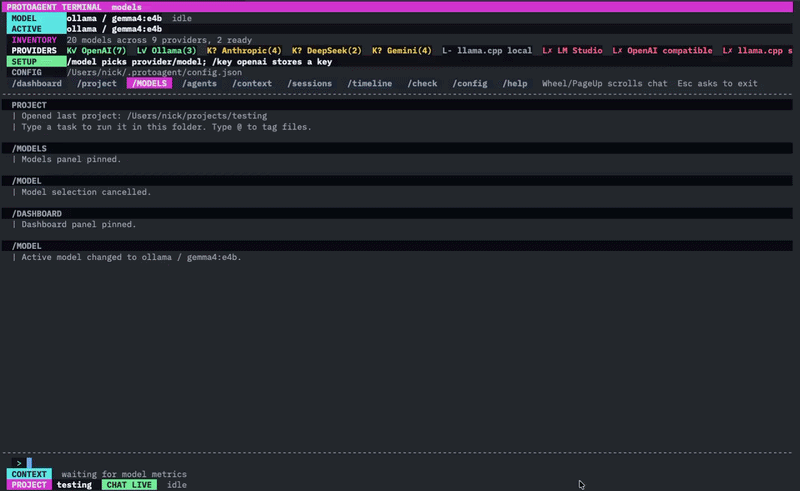The width and height of the screenshot is (800, 491).
Task: Select the /check tab
Action: coord(422,83)
